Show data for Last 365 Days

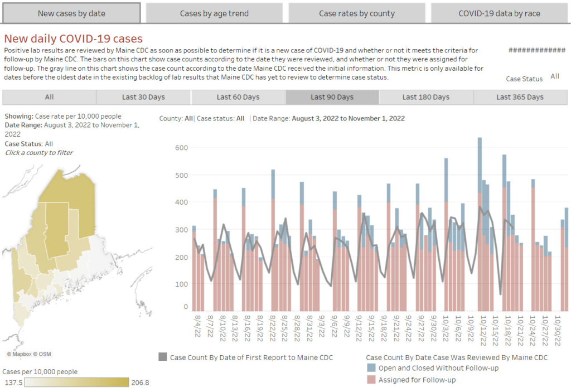tap(520, 97)
